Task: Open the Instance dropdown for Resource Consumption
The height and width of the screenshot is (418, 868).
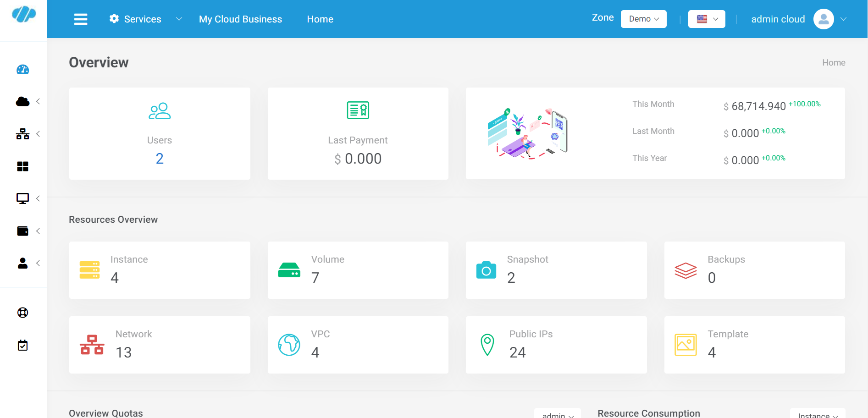Action: 818,414
